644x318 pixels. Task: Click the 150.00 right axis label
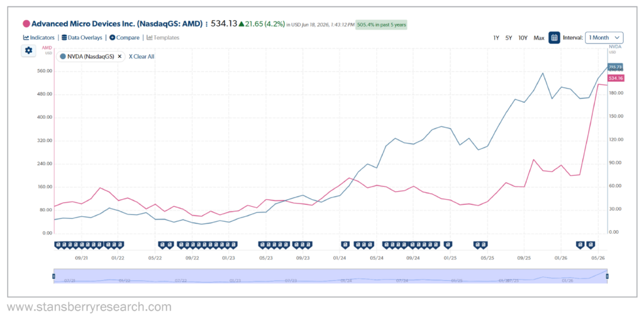click(616, 116)
